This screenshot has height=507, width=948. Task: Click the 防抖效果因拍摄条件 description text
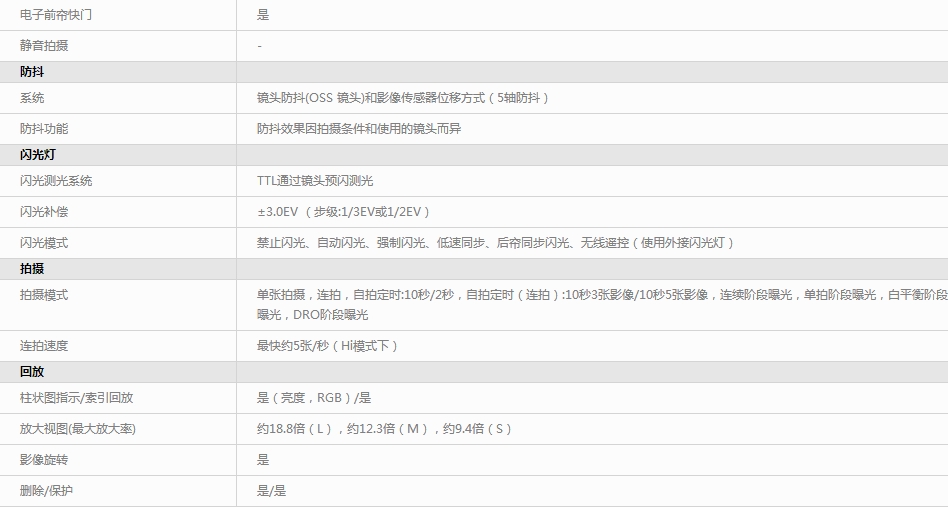tap(358, 129)
